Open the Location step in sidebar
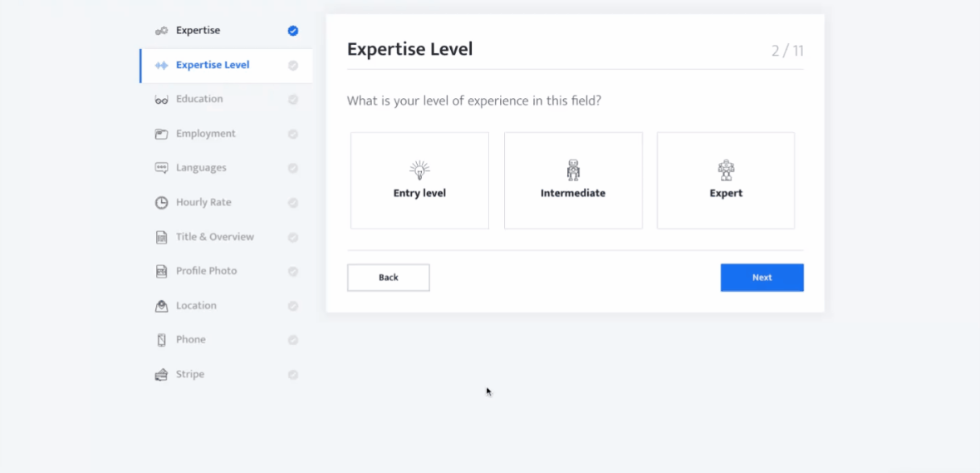Image resolution: width=980 pixels, height=473 pixels. (196, 306)
